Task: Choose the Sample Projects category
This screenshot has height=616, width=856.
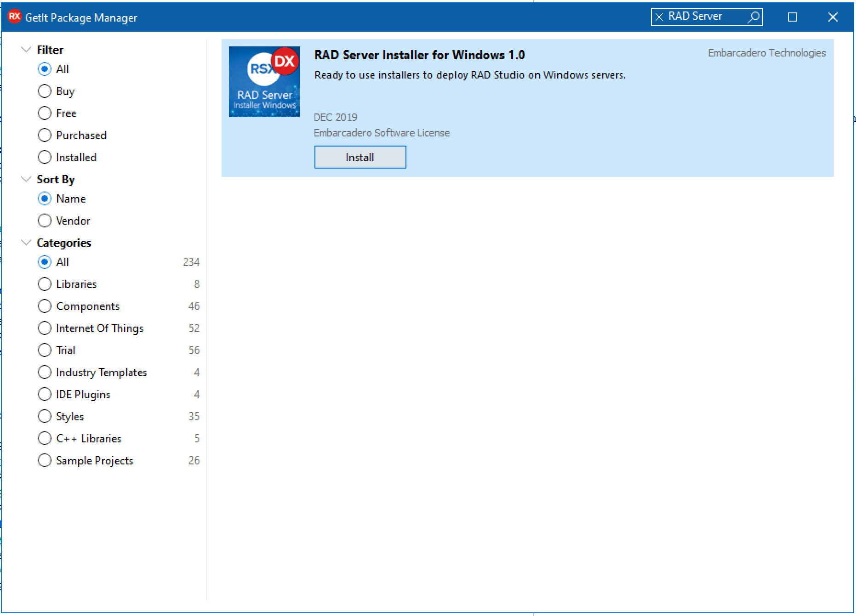Action: [86, 461]
